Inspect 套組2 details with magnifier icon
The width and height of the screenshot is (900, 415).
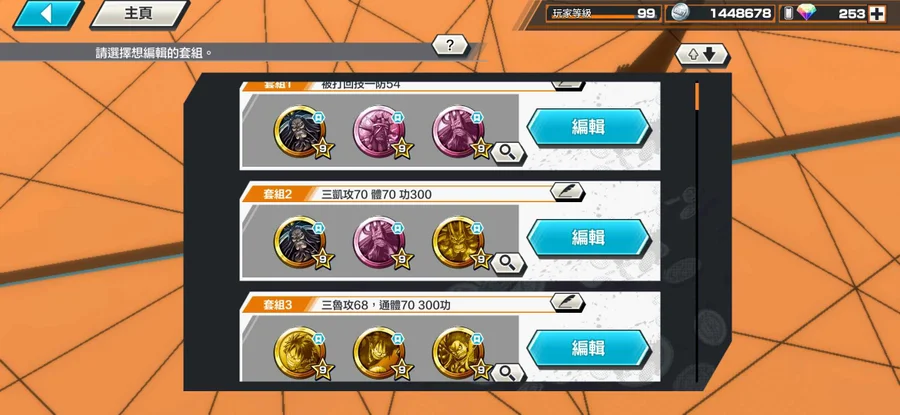point(507,263)
